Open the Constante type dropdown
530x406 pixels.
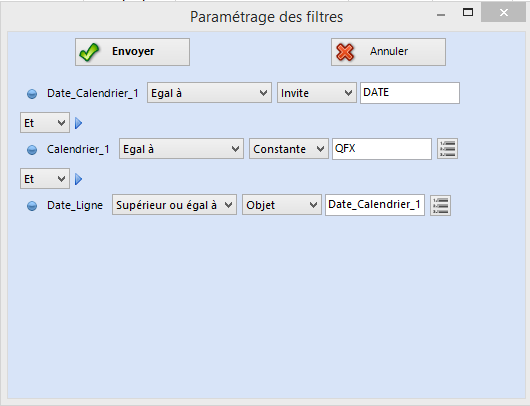click(289, 149)
